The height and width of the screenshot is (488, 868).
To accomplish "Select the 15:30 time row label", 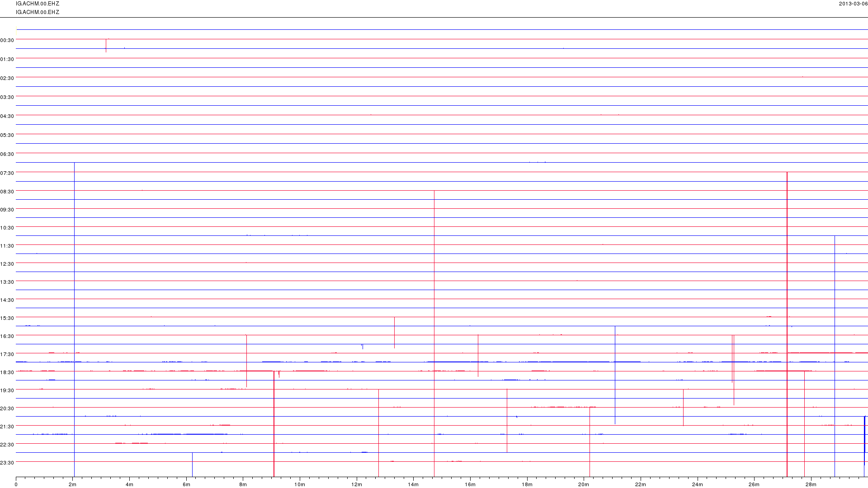I will (7, 318).
